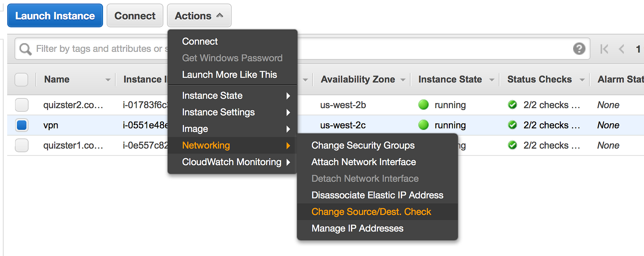Open the Availability Zone column sort dropdown
The height and width of the screenshot is (256, 644).
402,80
